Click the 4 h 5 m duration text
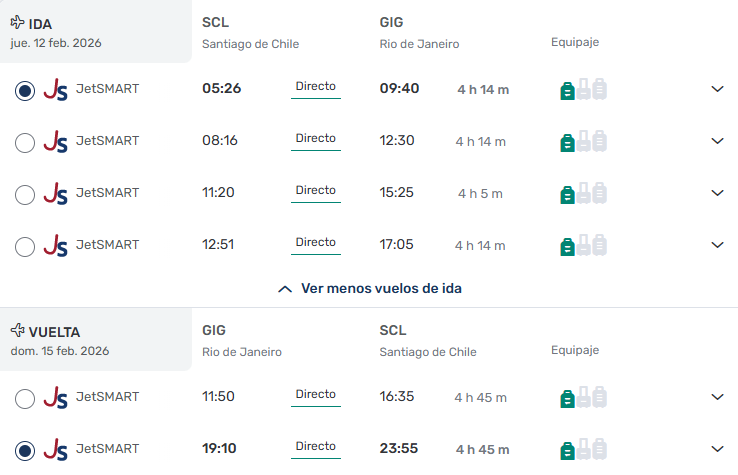 [x=480, y=193]
